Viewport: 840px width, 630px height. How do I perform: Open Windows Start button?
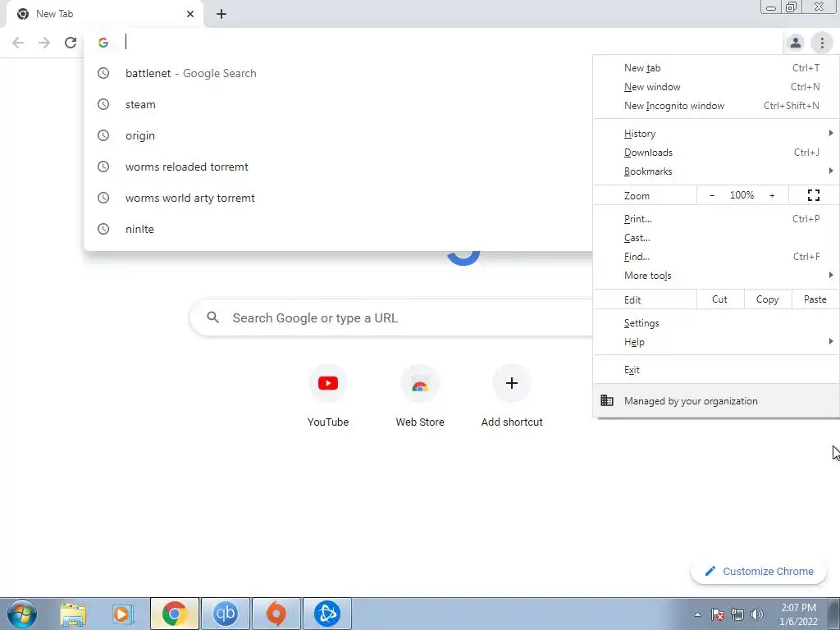click(x=22, y=614)
